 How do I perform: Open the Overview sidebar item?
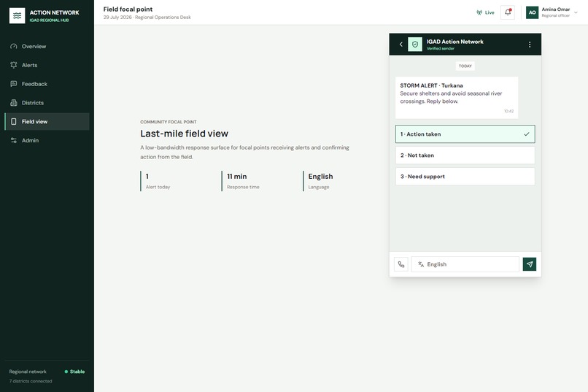coord(47,47)
